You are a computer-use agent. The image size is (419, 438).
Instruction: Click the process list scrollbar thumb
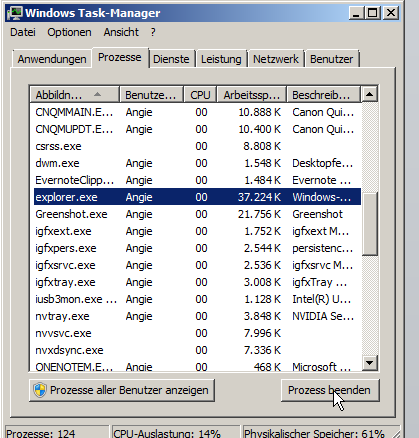coord(370,224)
